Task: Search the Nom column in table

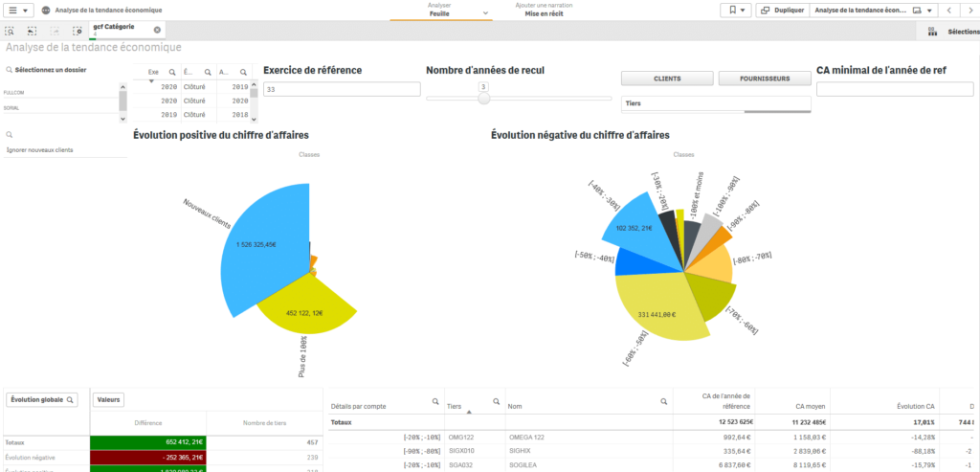Action: (x=664, y=403)
